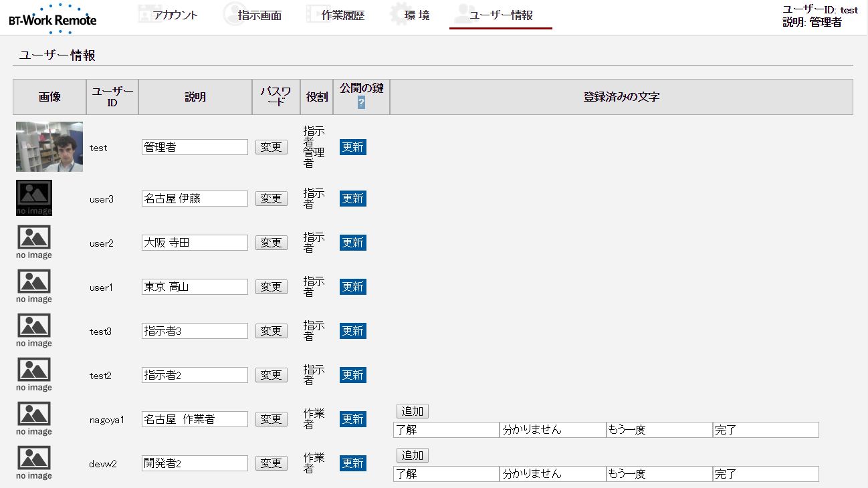Click the 完了 text field for devw2

765,474
